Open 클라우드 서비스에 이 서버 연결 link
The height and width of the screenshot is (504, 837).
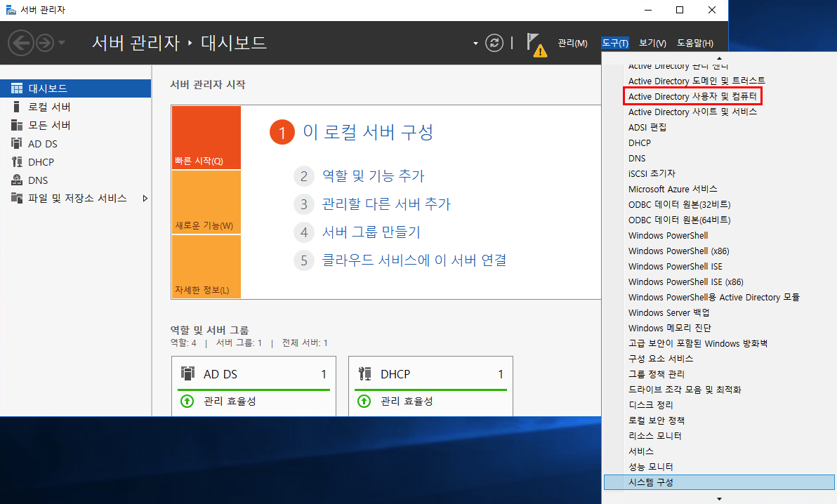(x=414, y=260)
